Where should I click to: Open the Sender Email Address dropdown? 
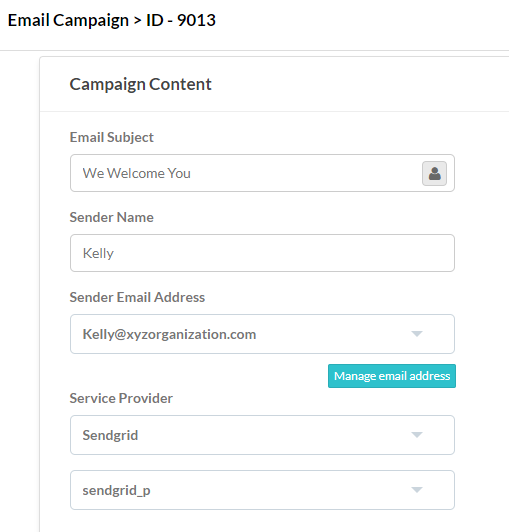262,334
